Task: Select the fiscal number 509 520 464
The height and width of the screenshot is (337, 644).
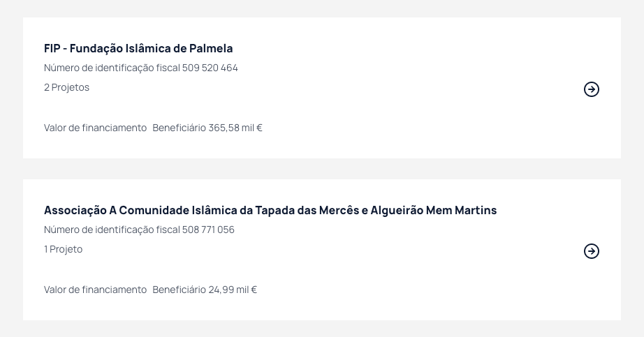Action: [x=210, y=68]
